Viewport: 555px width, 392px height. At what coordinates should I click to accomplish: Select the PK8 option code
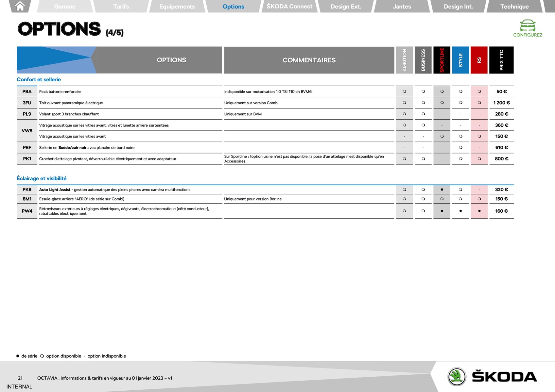click(27, 189)
